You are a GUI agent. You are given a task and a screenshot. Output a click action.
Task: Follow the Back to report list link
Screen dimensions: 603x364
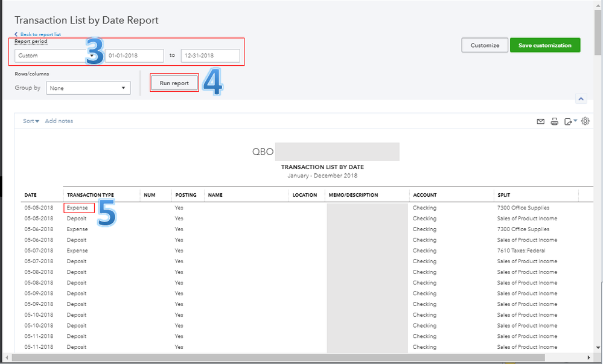[x=40, y=34]
